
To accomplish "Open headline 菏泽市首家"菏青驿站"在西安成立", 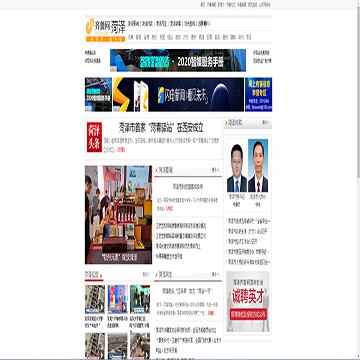I will (161, 128).
